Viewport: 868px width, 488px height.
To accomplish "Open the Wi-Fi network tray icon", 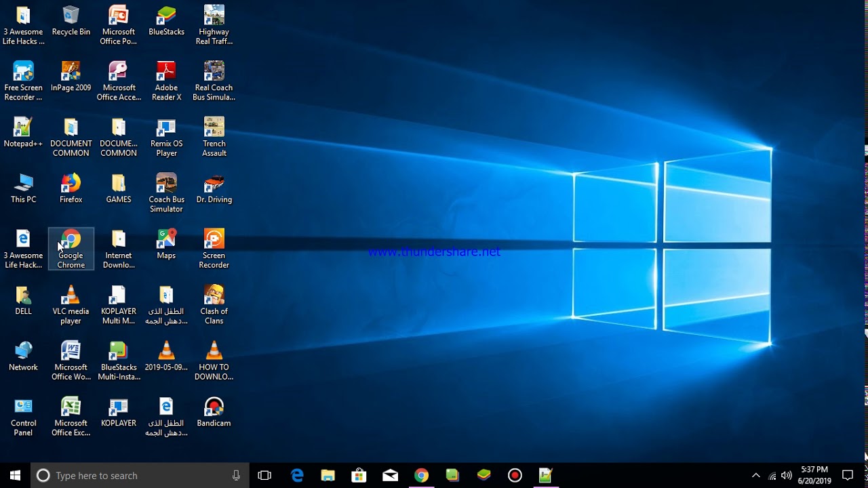I will [x=772, y=475].
